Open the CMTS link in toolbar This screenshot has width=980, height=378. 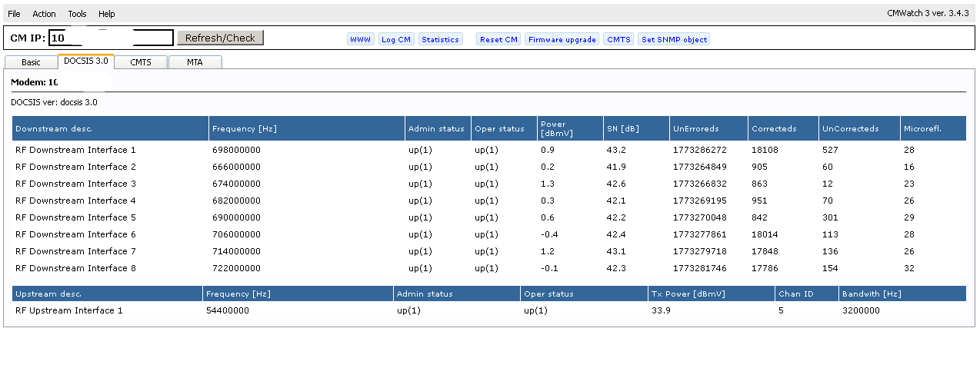click(x=618, y=39)
